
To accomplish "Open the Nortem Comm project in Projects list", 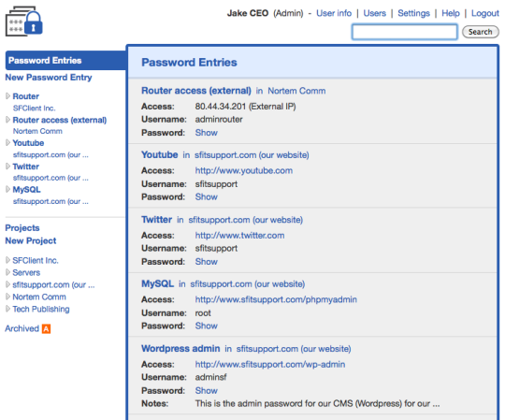I will pos(39,297).
